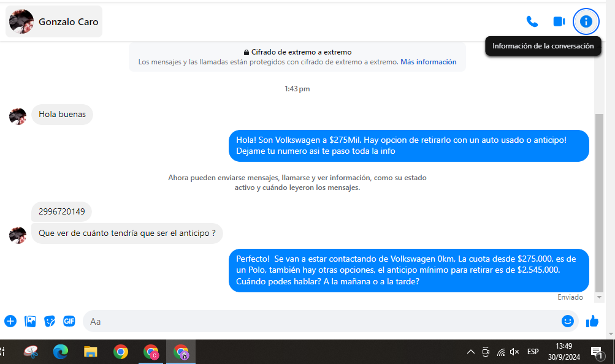This screenshot has width=615, height=364.
Task: Click the phone number message 2996720149
Action: coord(61,212)
